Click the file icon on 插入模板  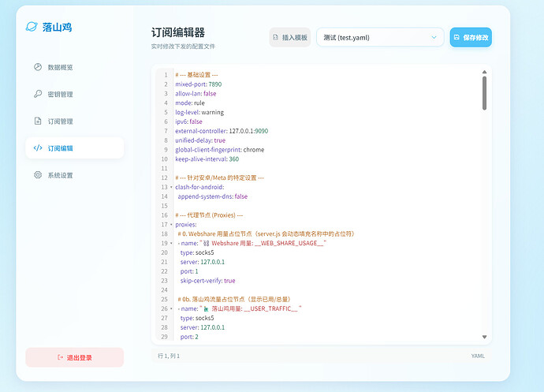coord(275,37)
